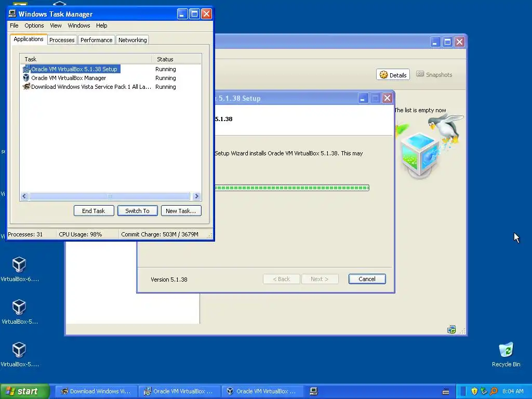Screen dimensions: 532x399
Task: Click the VirtualBox Setup task icon
Action: pos(26,69)
